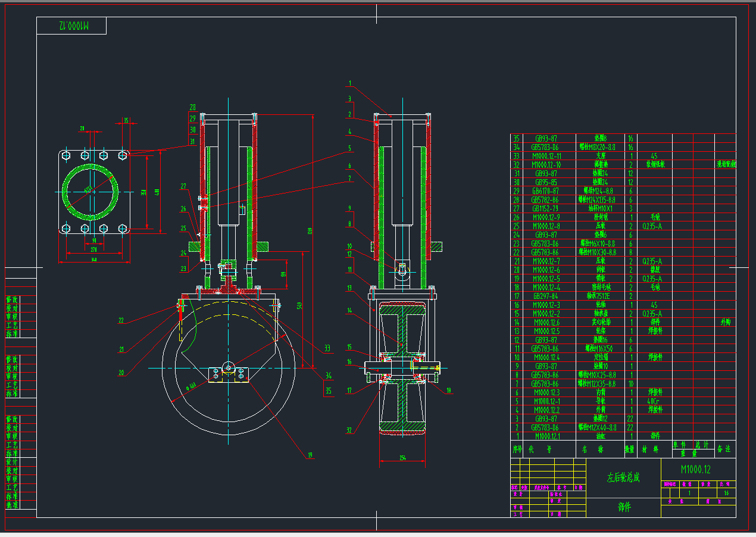Select part code M1000.12-7
756x537 pixels.
point(546,261)
